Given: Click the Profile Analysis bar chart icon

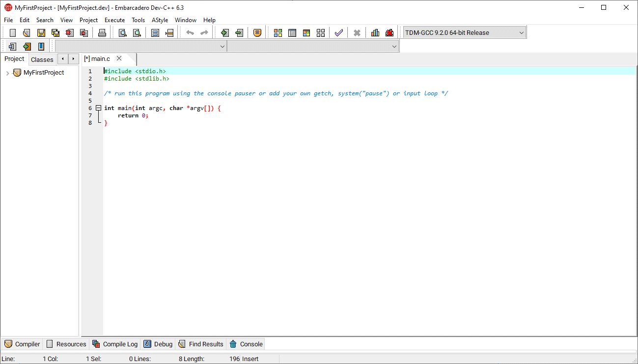Looking at the screenshot, I should click(375, 33).
